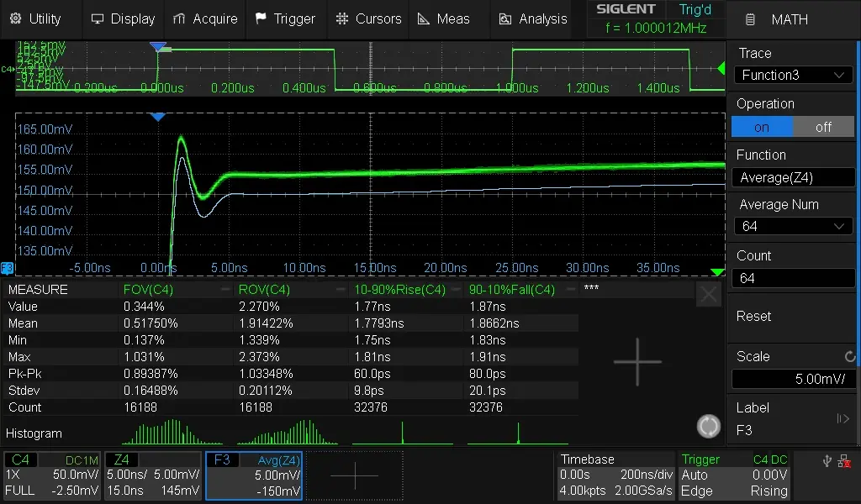
Task: Click the large plus to add measurement
Action: coord(637,362)
